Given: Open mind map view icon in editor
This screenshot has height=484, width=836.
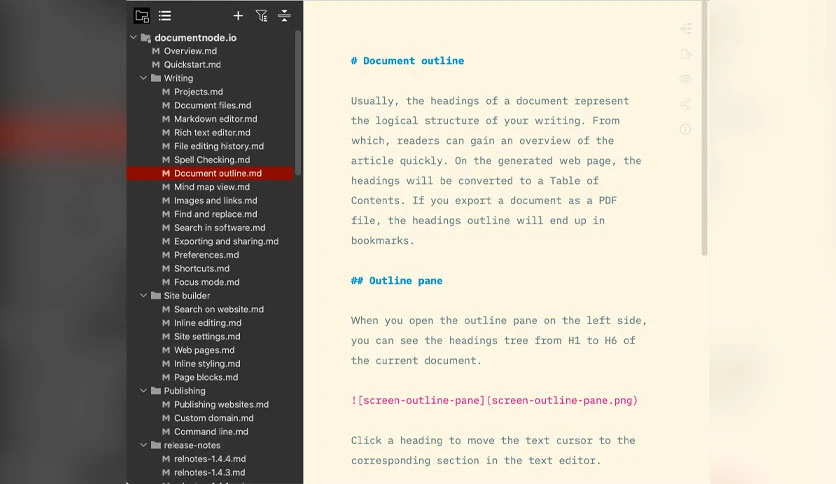Looking at the screenshot, I should coord(686,29).
